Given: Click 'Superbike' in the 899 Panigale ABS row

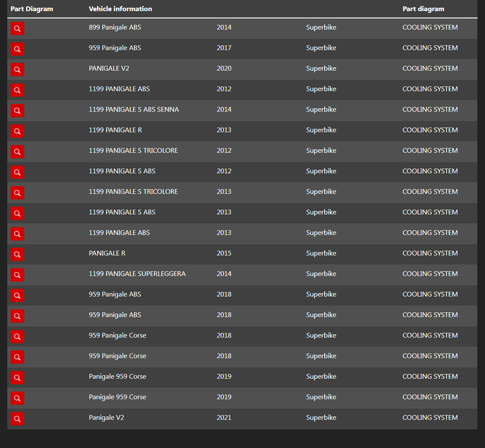Looking at the screenshot, I should [x=321, y=27].
